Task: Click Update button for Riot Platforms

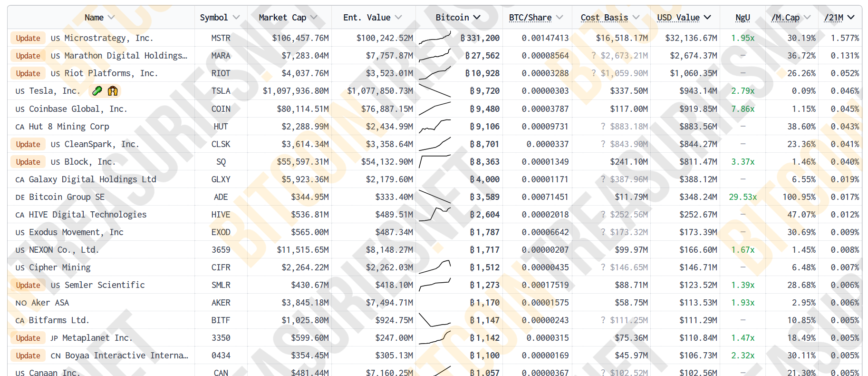Action: pos(28,73)
